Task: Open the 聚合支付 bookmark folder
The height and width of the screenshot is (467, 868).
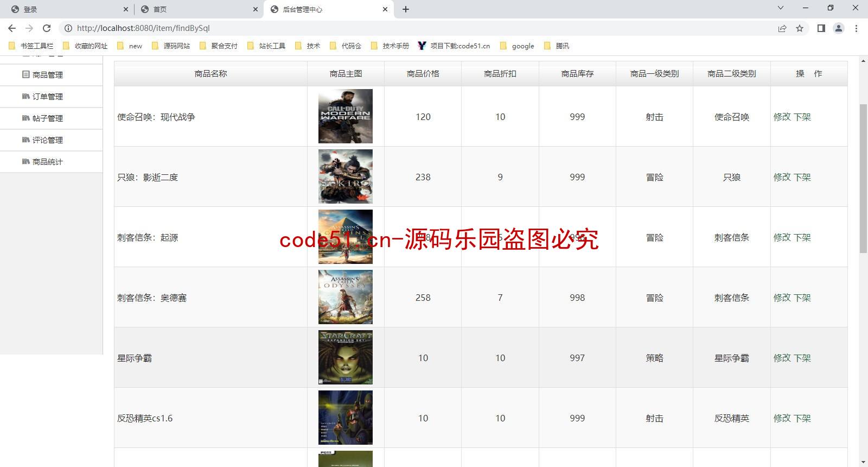Action: pyautogui.click(x=219, y=46)
